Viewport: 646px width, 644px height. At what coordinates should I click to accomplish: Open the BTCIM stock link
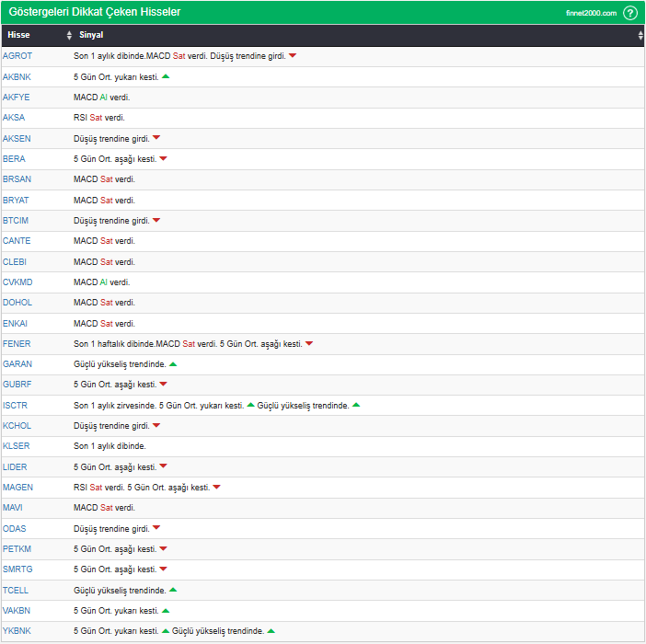pyautogui.click(x=16, y=220)
